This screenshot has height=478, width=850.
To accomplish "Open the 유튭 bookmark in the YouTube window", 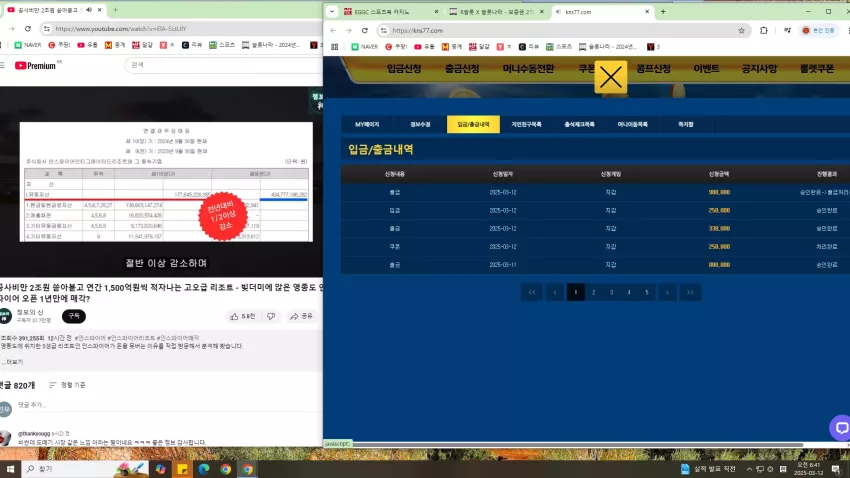I will pyautogui.click(x=88, y=45).
